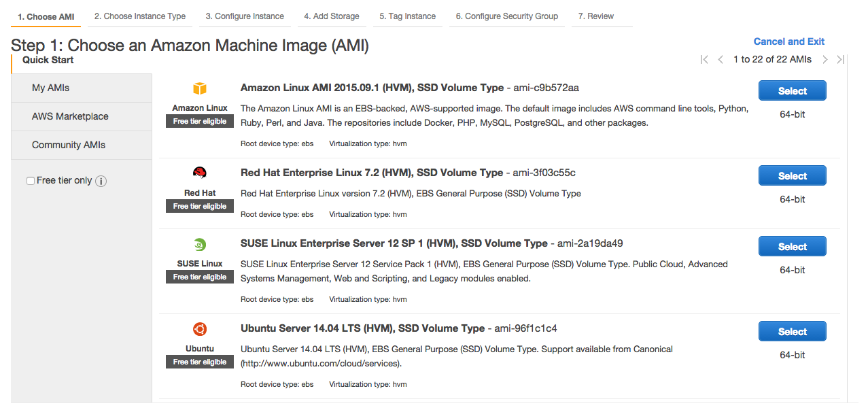Click the Amazon Linux orange cube icon
The width and height of the screenshot is (868, 412).
200,88
